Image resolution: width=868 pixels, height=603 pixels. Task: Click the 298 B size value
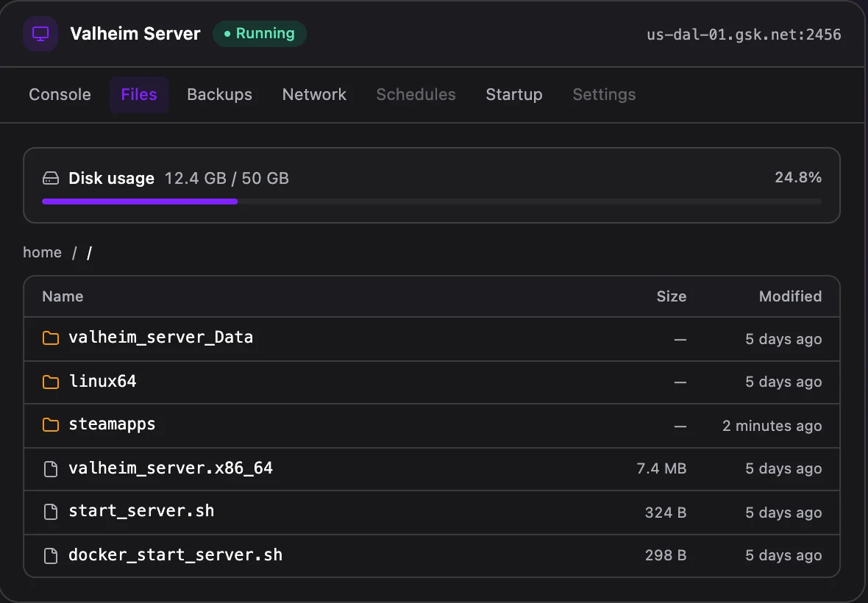tap(666, 555)
